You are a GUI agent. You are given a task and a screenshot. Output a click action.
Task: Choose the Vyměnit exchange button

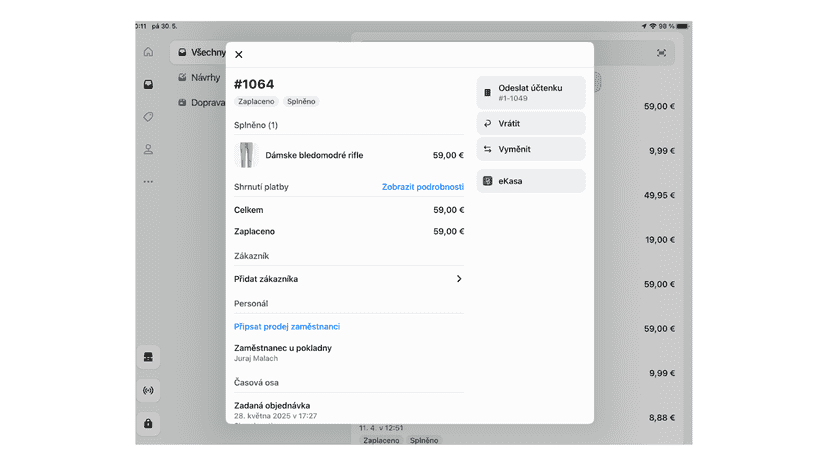click(531, 149)
